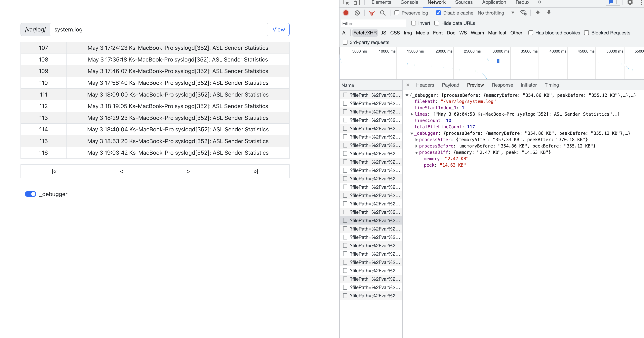644x338 pixels.
Task: Close the request details panel
Action: pyautogui.click(x=408, y=85)
